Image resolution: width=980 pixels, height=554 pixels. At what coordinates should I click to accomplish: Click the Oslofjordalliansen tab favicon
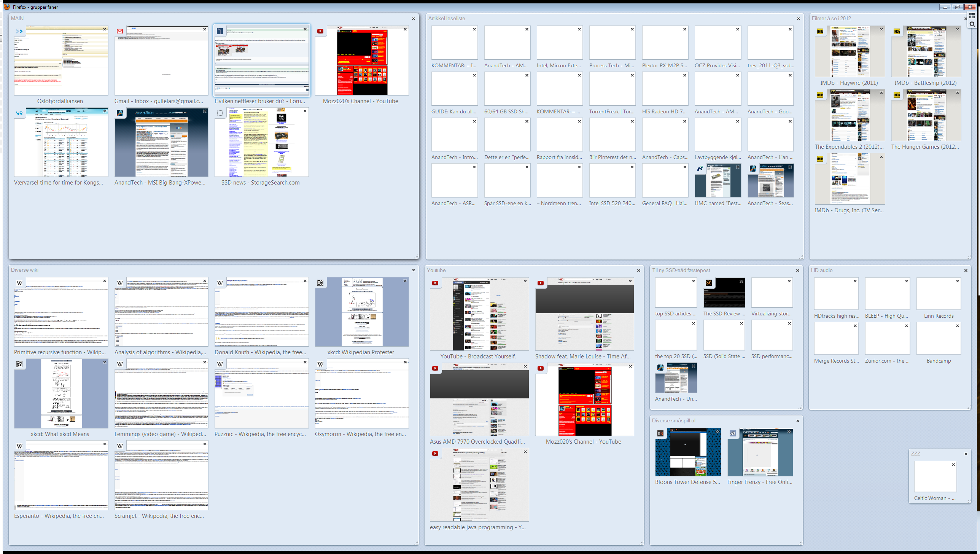19,31
